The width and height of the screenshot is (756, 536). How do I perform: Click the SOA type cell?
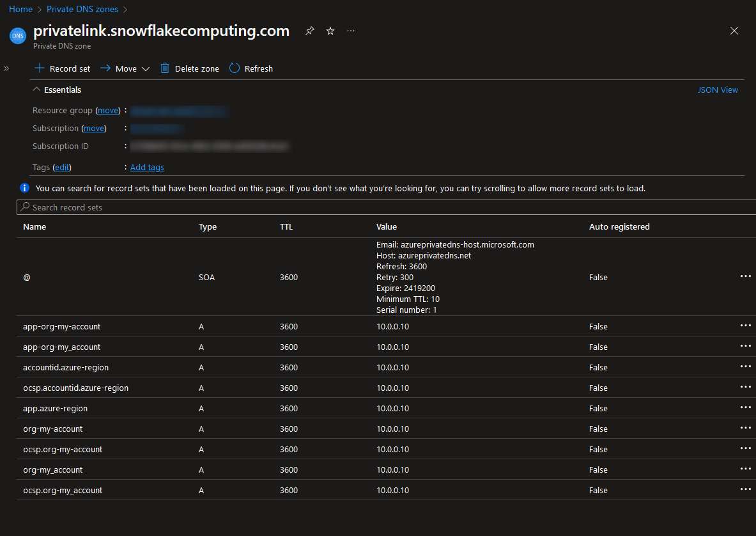click(207, 278)
